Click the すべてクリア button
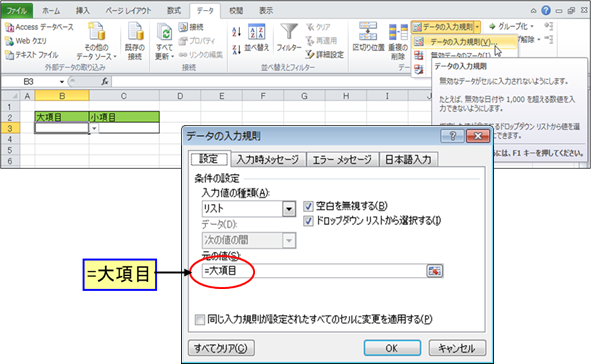Screen dimensions: 591x364 (x=221, y=348)
